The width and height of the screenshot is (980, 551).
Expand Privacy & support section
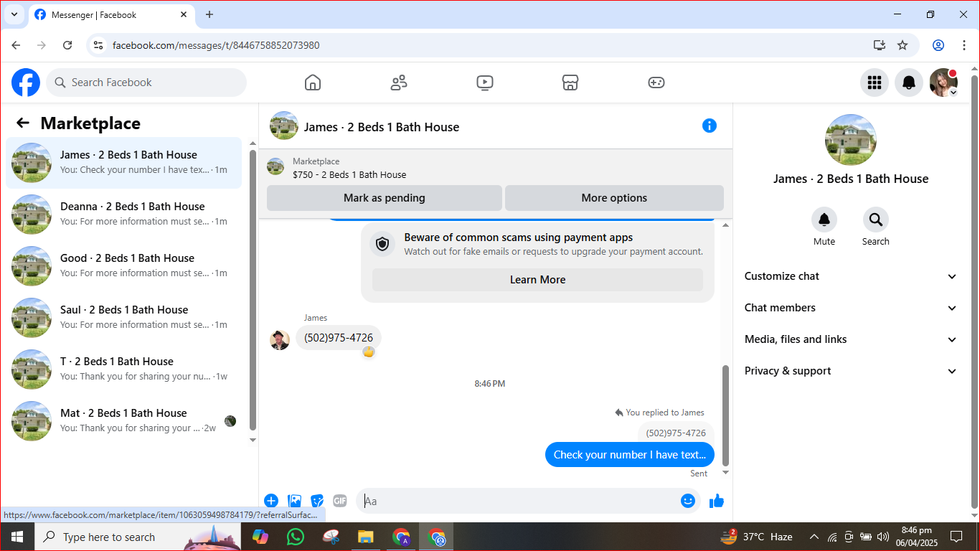tap(851, 371)
